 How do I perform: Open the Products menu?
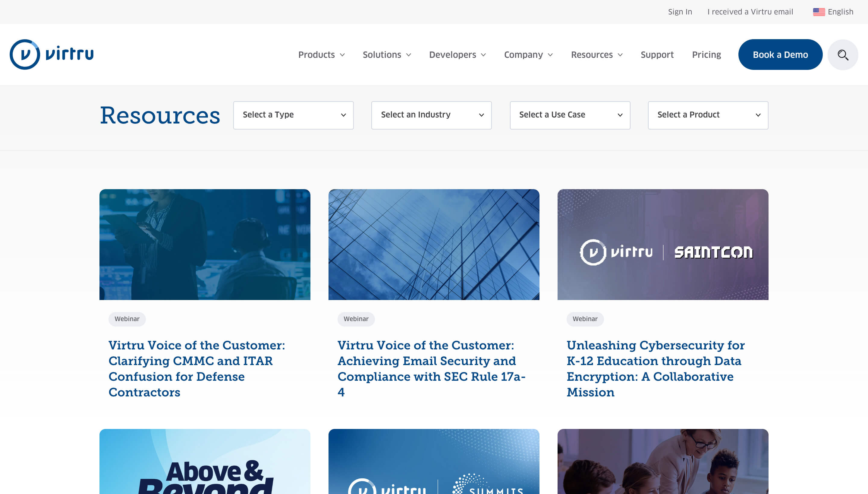pos(322,55)
